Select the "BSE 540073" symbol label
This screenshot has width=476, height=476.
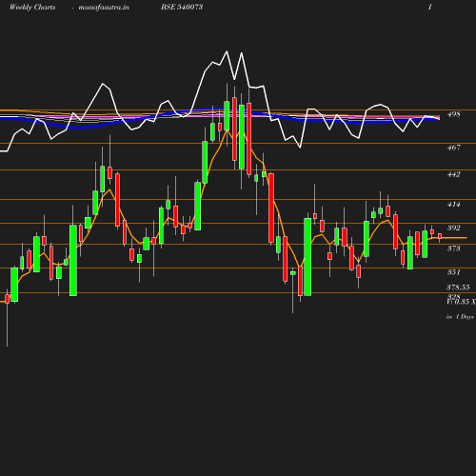[182, 7]
